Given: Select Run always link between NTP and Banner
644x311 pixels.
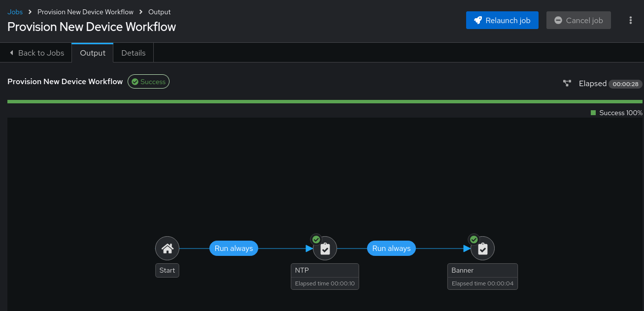Looking at the screenshot, I should [x=391, y=249].
